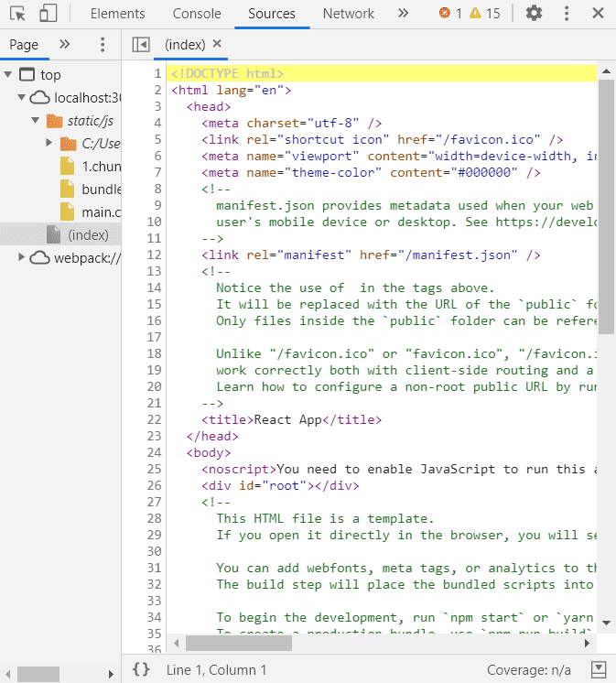Switch to the Network tab

tap(348, 14)
